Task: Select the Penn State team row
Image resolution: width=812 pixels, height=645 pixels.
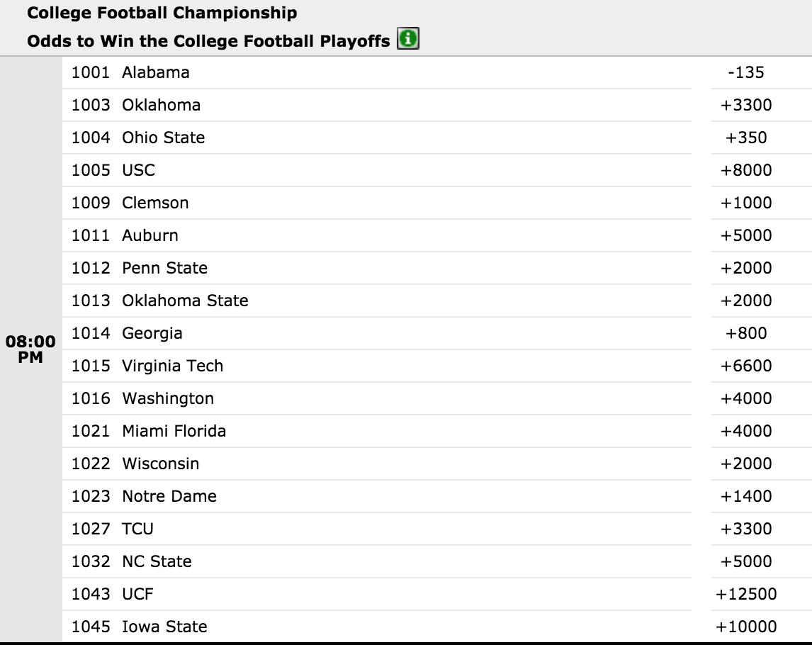Action: (377, 268)
